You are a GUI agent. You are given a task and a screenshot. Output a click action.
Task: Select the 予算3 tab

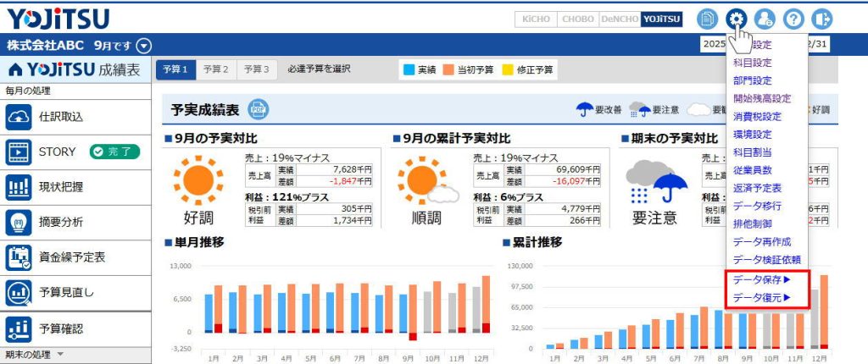click(257, 69)
